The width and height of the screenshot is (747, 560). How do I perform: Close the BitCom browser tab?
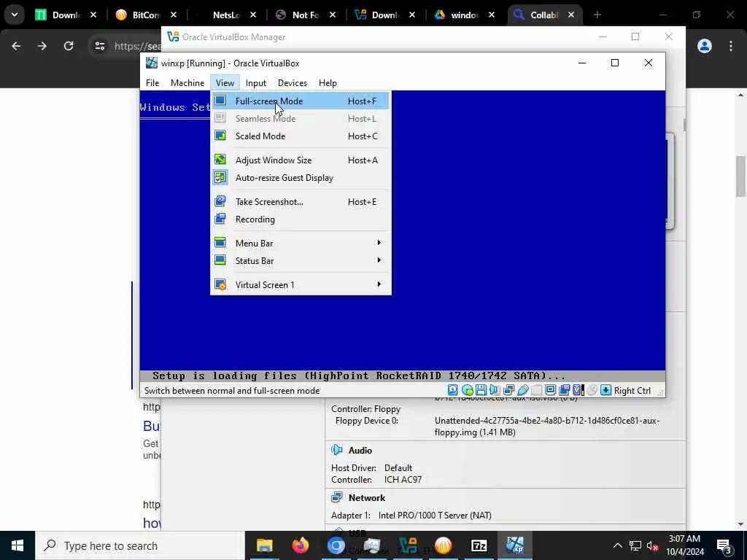[174, 15]
